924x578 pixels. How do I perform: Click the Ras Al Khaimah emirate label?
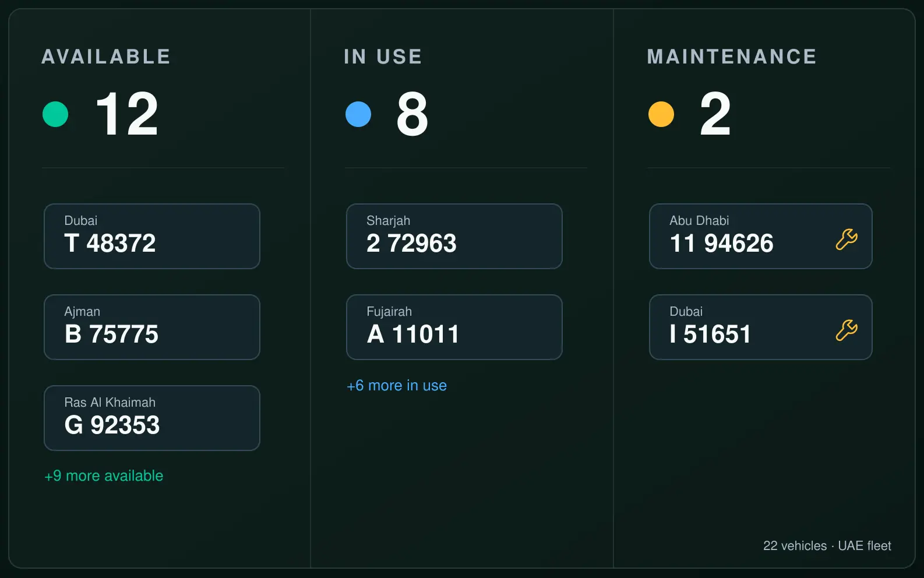[110, 403]
